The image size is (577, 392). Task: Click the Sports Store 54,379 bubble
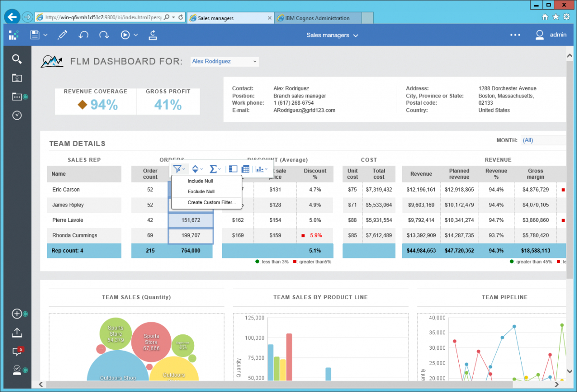[115, 334]
